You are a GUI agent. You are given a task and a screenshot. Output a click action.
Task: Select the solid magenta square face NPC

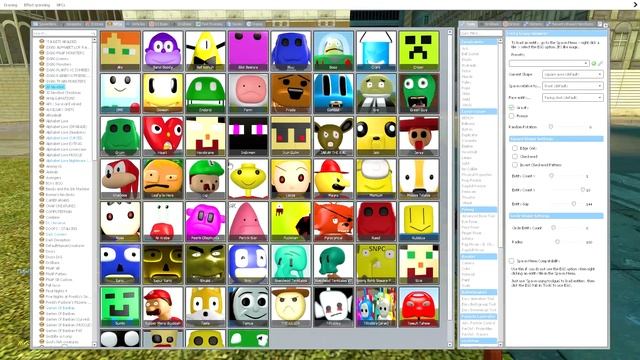[x=248, y=51]
